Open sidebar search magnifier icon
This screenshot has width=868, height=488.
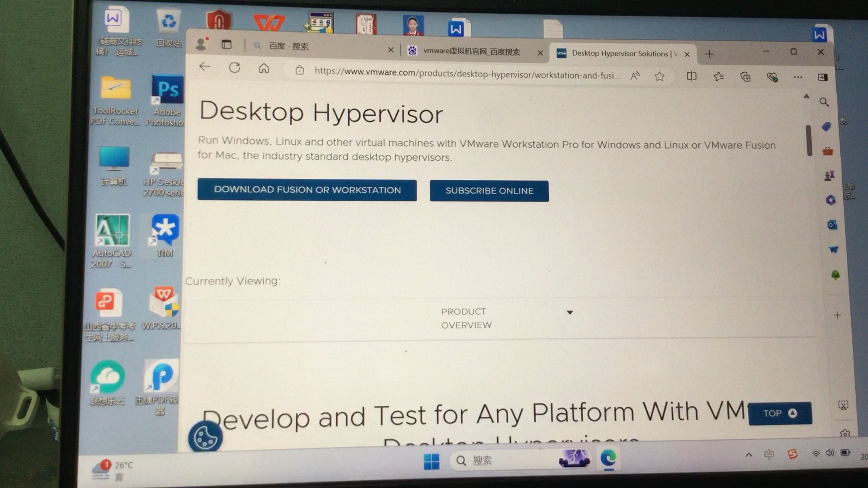(824, 102)
